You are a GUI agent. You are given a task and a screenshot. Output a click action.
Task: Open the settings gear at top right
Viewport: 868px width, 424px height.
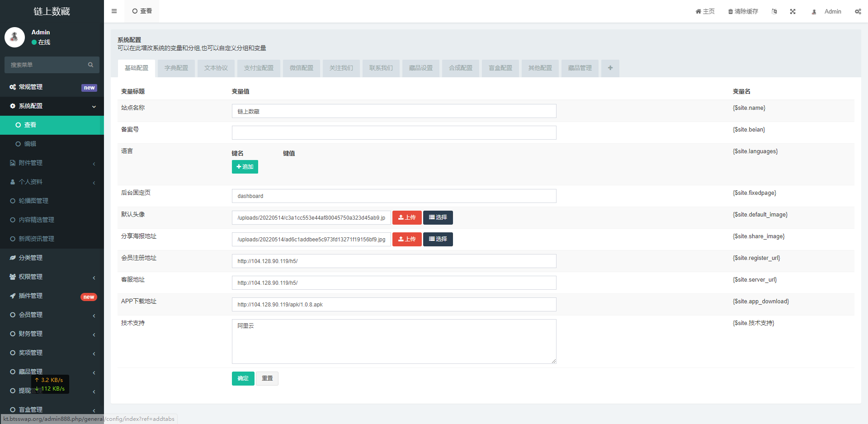click(858, 11)
